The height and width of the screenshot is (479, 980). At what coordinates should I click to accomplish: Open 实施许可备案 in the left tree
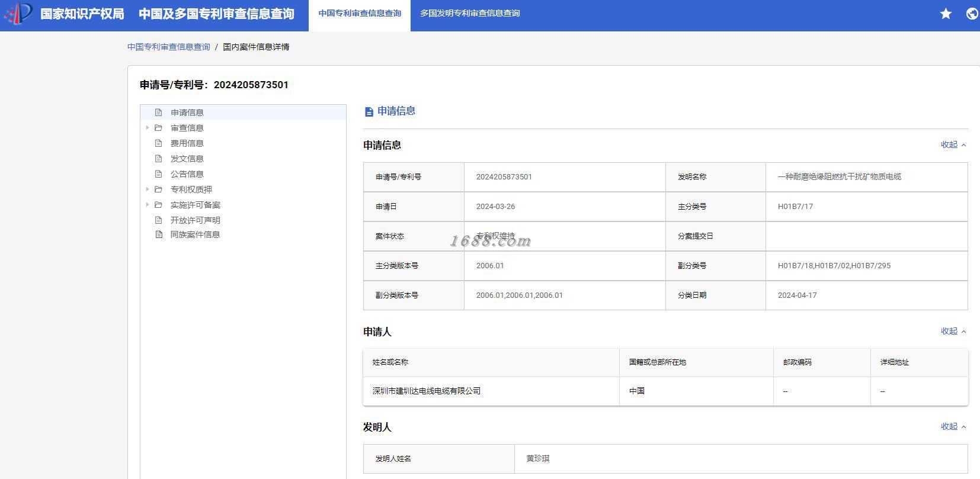[x=196, y=205]
